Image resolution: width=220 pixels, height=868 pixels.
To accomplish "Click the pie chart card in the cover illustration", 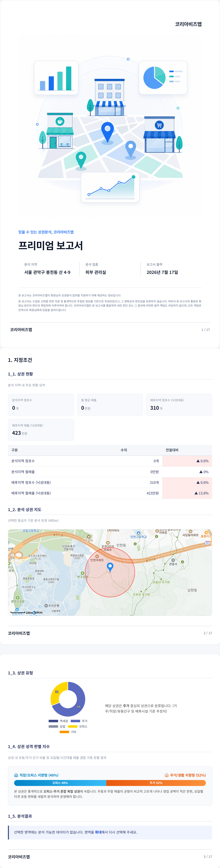I will point(163,77).
